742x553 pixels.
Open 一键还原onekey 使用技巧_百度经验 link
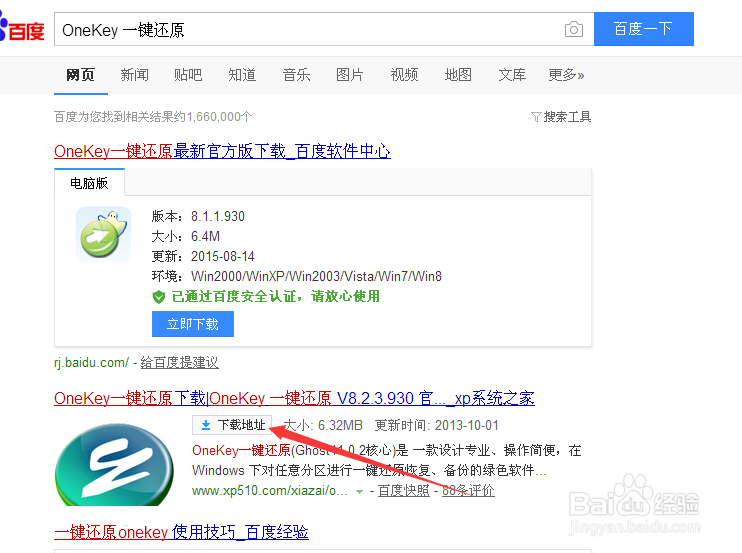point(181,532)
